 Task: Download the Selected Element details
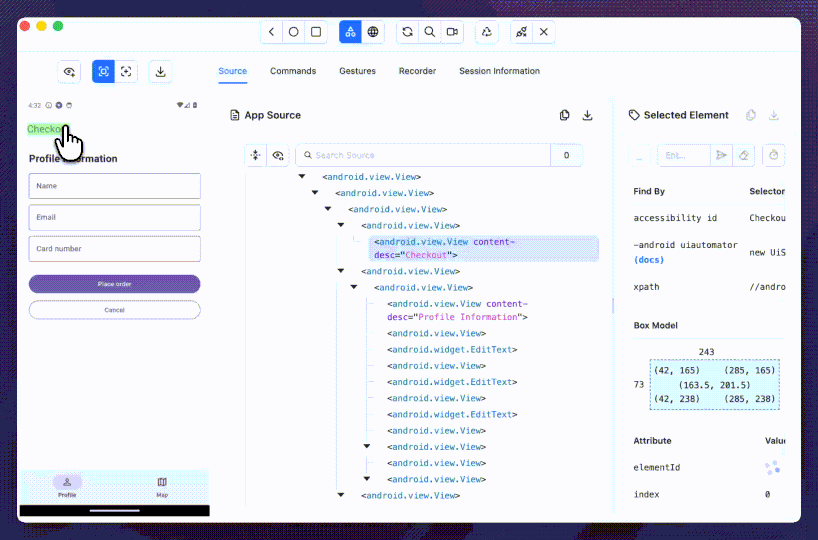pos(774,115)
